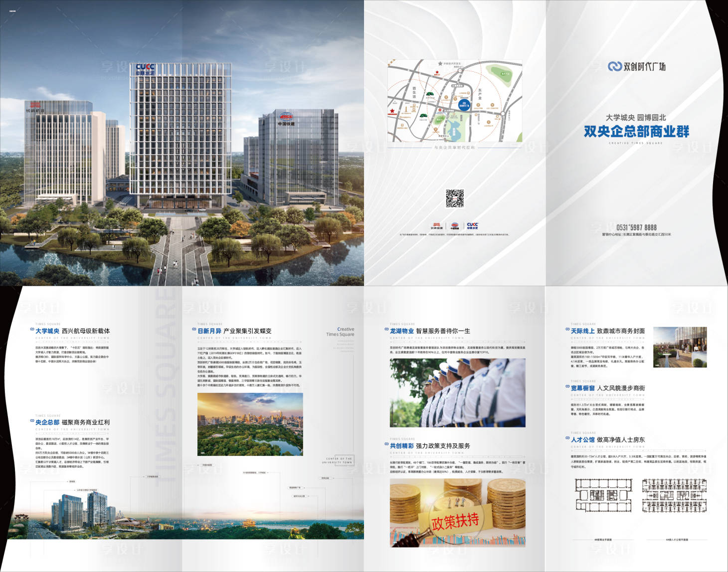Viewport: 728px width, 572px height.
Task: Click the small blue icon before 大学城央 heading
Action: pyautogui.click(x=32, y=329)
